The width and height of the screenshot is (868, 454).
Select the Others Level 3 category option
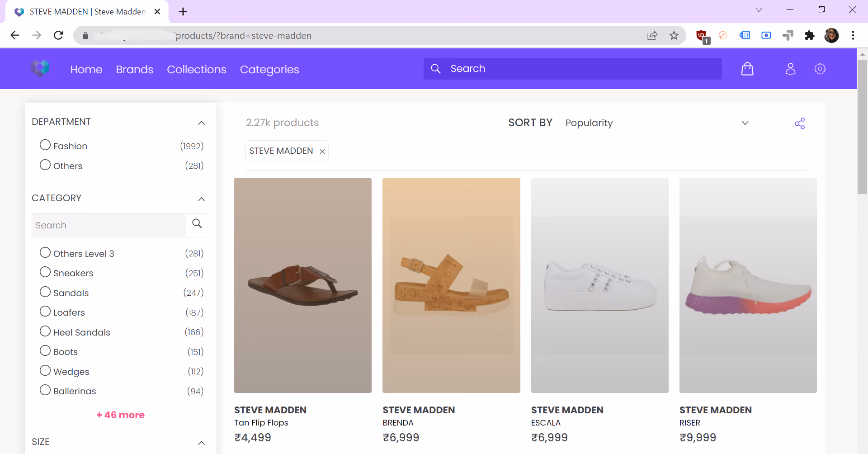[45, 252]
